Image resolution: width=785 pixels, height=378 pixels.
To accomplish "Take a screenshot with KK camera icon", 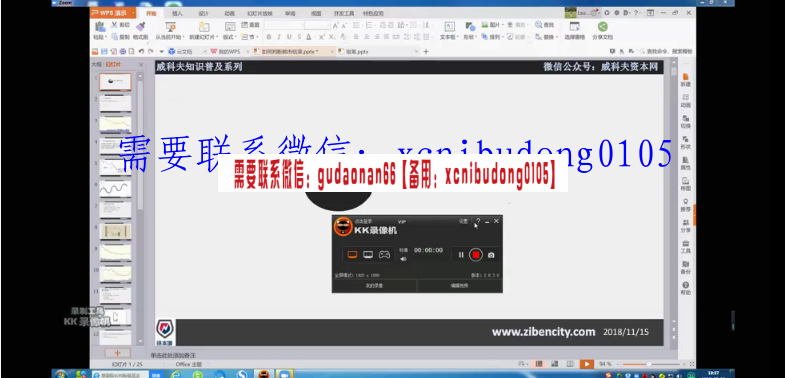I will (x=491, y=255).
